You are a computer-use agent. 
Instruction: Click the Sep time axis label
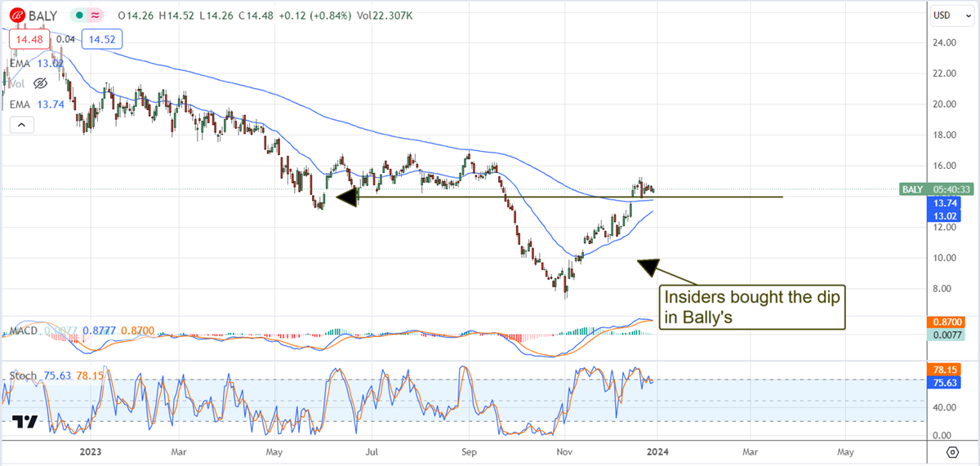tap(470, 450)
